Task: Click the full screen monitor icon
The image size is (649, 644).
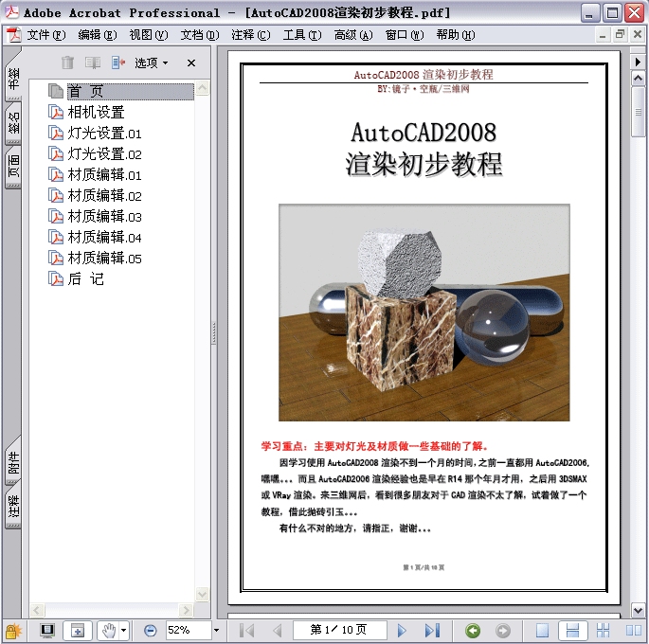Action: pos(47,631)
